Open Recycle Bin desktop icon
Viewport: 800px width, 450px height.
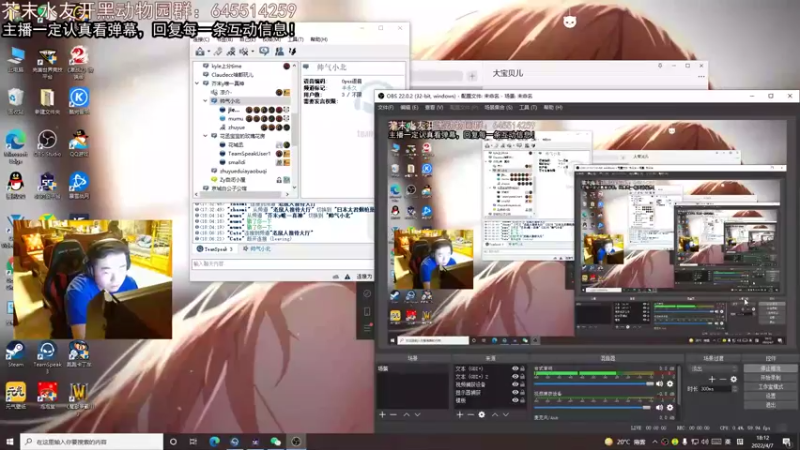pyautogui.click(x=15, y=101)
